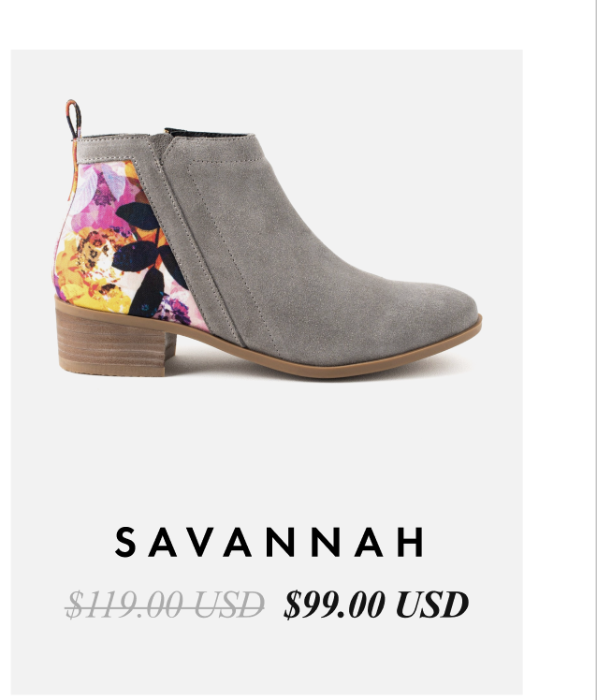Click the boot's ankle opening at the top

click(206, 133)
